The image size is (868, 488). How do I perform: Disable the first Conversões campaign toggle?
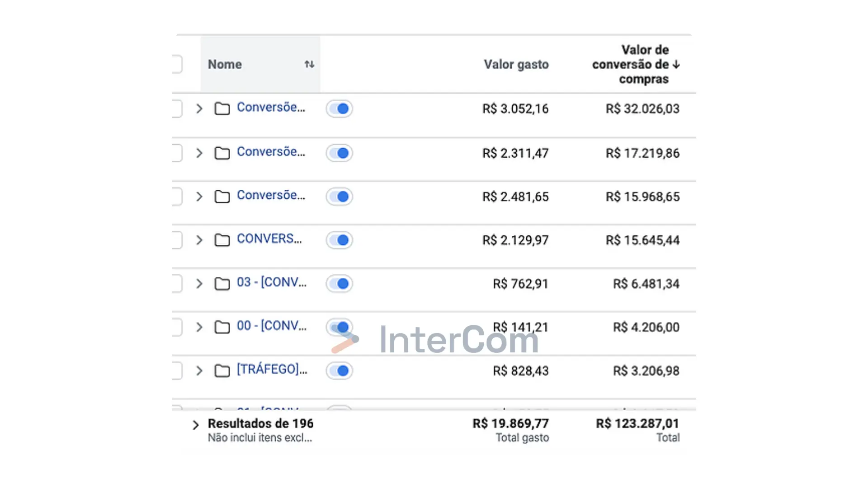[340, 108]
